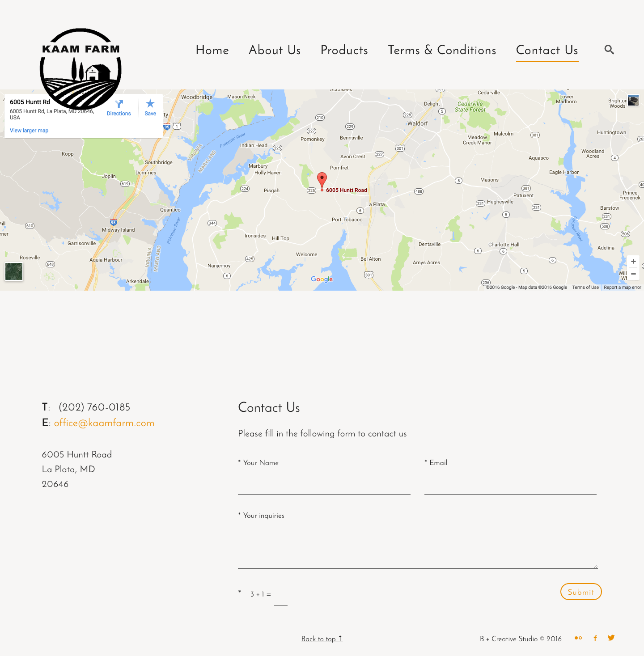Click the Nanjemoy label on the map
The width and height of the screenshot is (644, 656).
pyautogui.click(x=219, y=266)
